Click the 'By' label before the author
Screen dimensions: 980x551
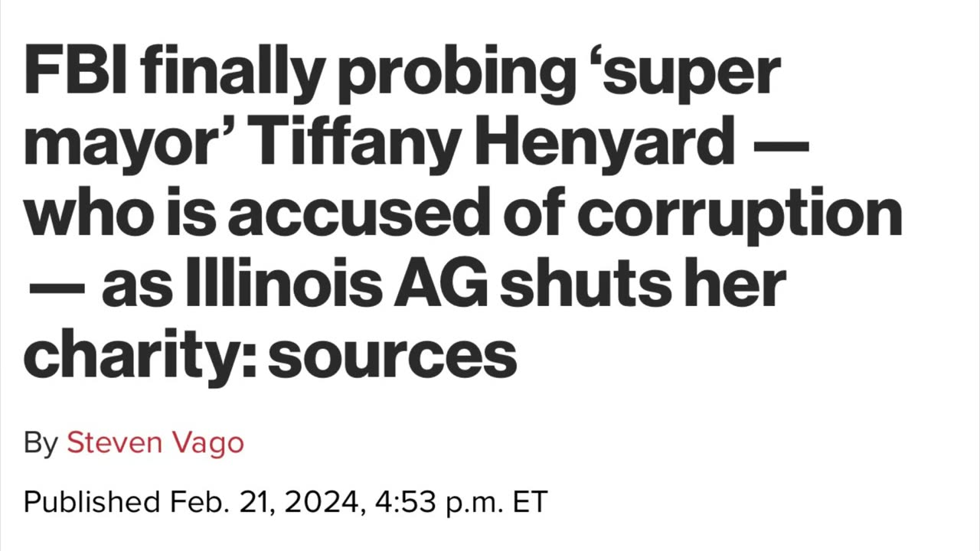[41, 443]
